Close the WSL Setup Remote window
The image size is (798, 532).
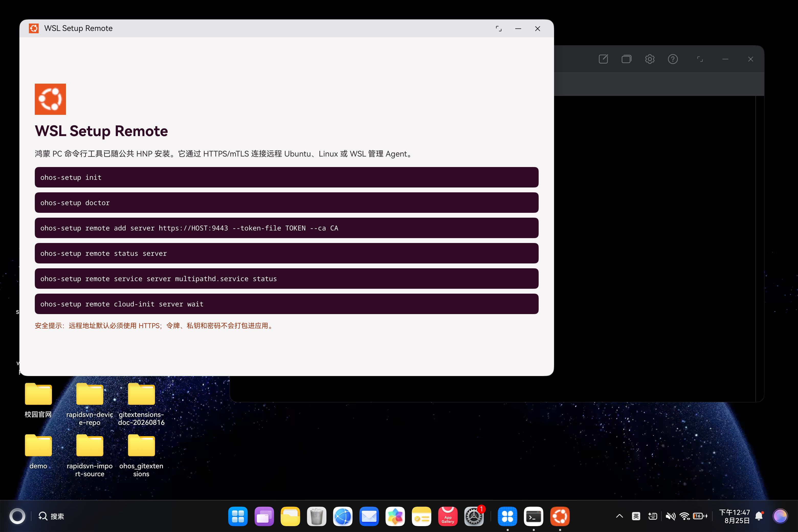[537, 28]
